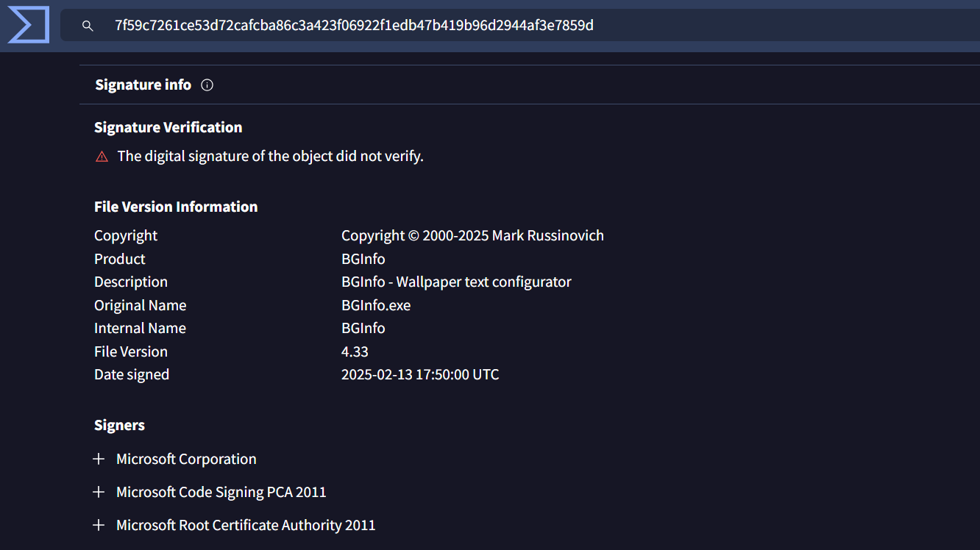Click the plus icon beside Microsoft Root Certificate Authority 2011
Screen dimensions: 980x550
click(x=99, y=525)
